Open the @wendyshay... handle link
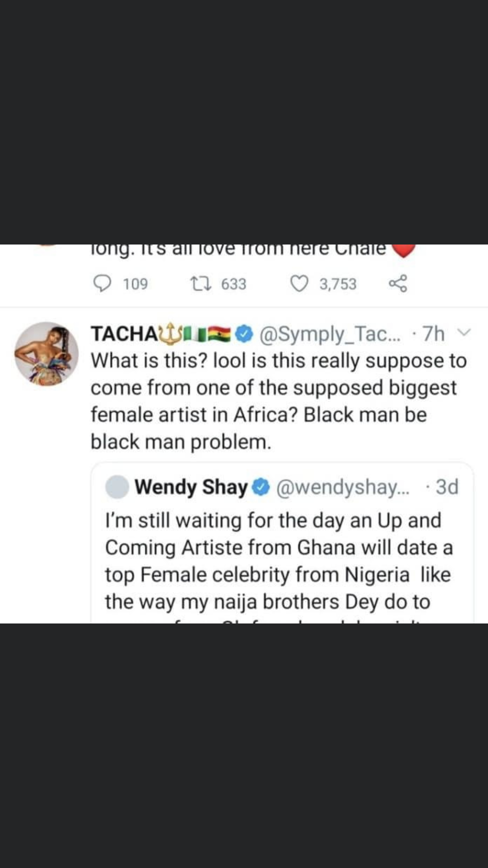Screen dimensions: 488x868 click(343, 487)
